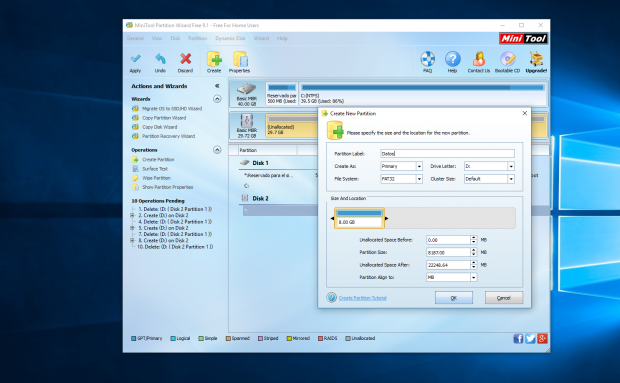Viewport: 620px width, 383px height.
Task: Click the Unallocated Space Before field
Action: click(448, 240)
